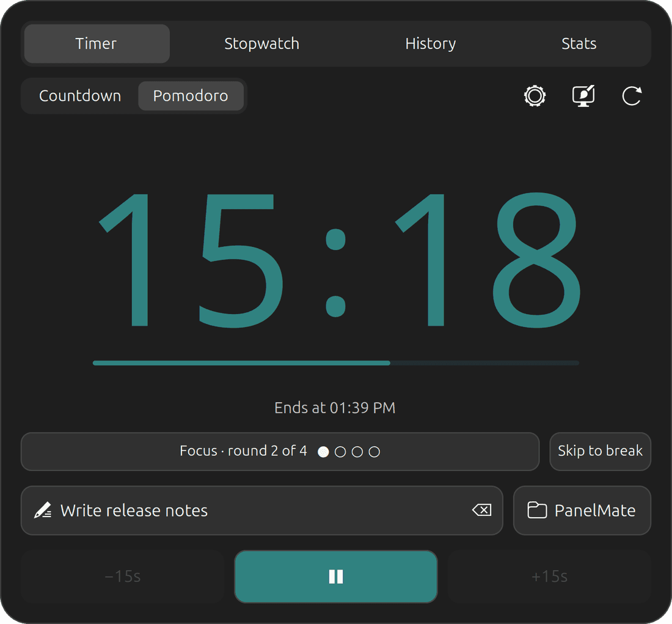Click the Ends at 01:39 PM label

click(x=335, y=408)
